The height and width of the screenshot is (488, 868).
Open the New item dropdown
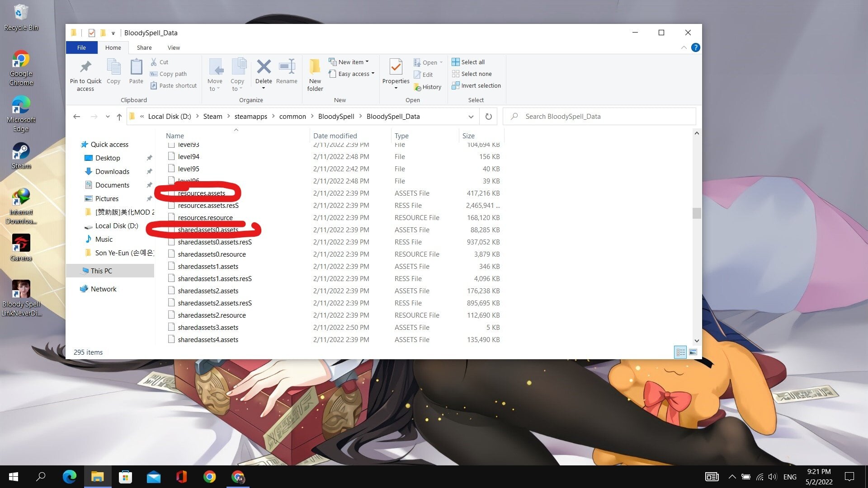tap(349, 62)
